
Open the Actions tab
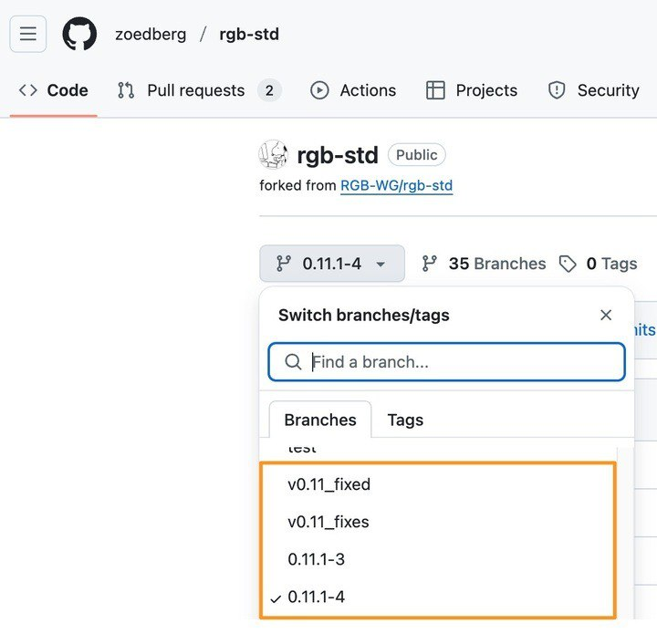tap(353, 90)
